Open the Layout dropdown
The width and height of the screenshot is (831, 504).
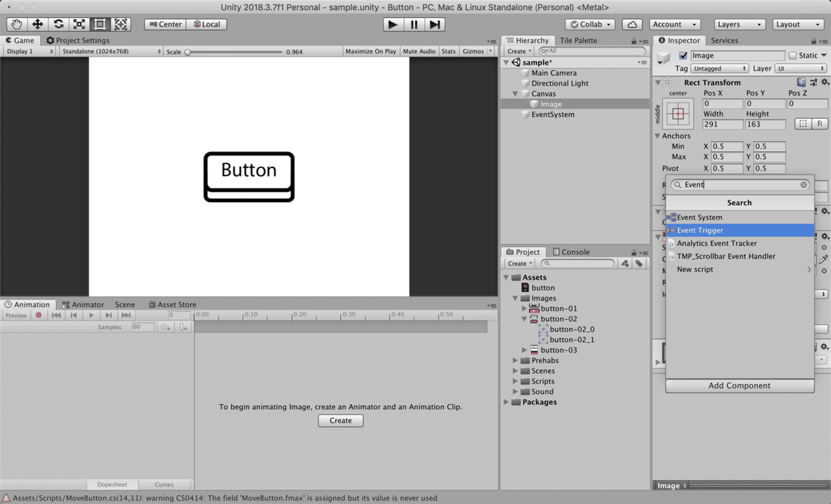[799, 24]
